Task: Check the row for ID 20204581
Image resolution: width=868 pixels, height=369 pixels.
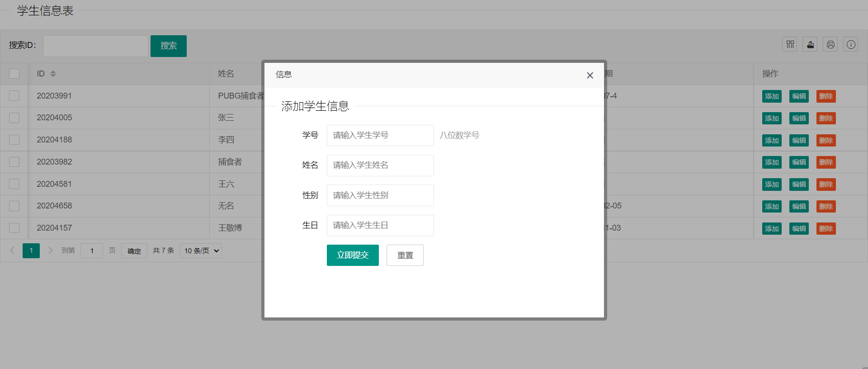Action: [x=14, y=184]
